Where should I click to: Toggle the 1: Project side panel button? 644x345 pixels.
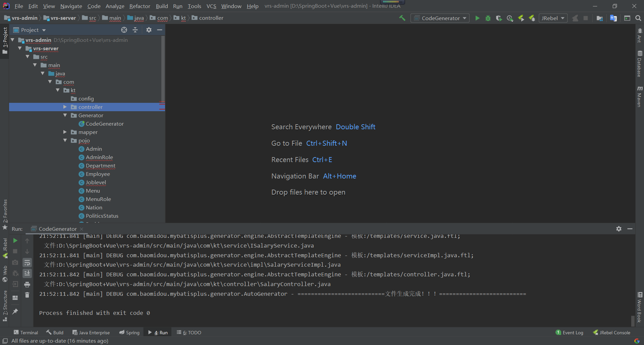(x=5, y=41)
